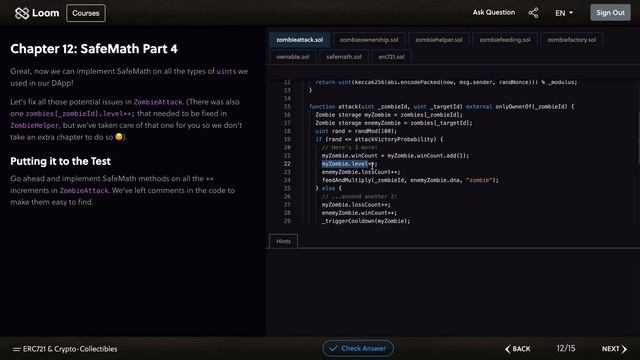Click line 24 feedAndMultiply call
640x360 pixels.
(x=410, y=180)
